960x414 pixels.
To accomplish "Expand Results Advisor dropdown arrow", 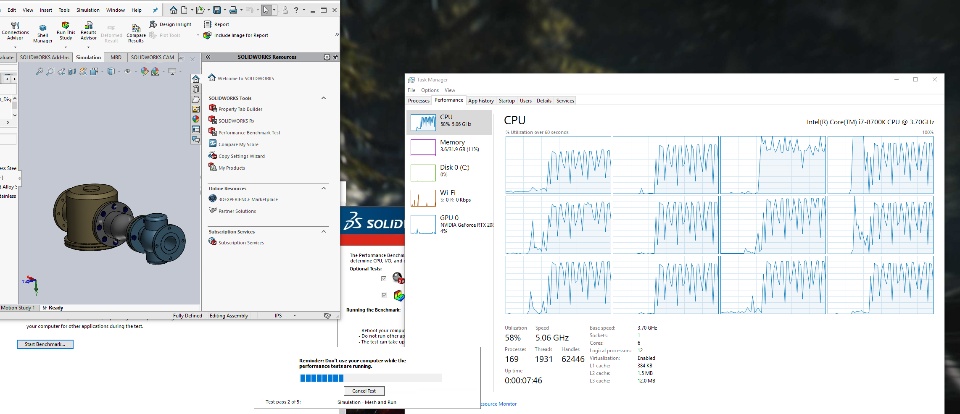I will 89,47.
